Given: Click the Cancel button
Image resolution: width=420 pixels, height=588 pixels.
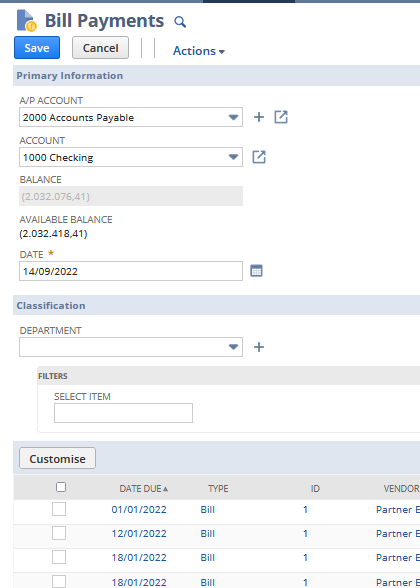Looking at the screenshot, I should (100, 48).
